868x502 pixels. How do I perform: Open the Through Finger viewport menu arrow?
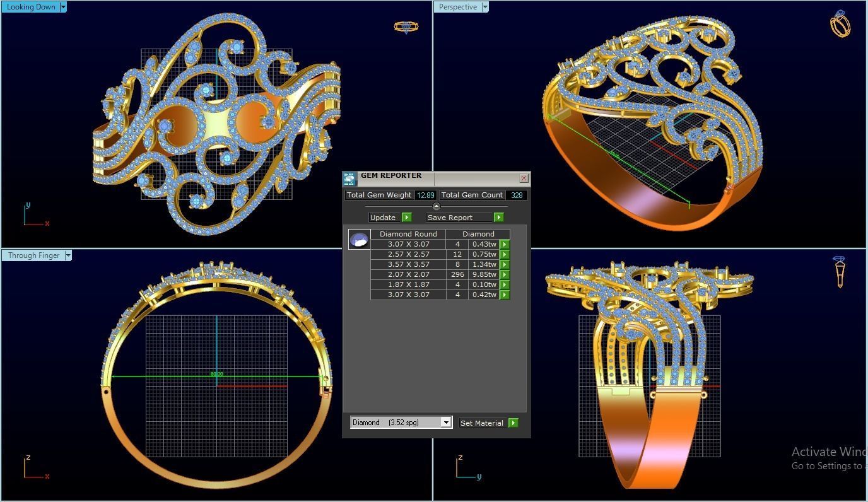tap(68, 255)
